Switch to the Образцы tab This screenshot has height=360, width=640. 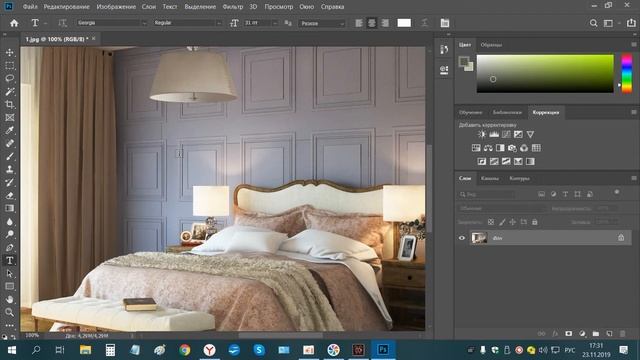(491, 45)
